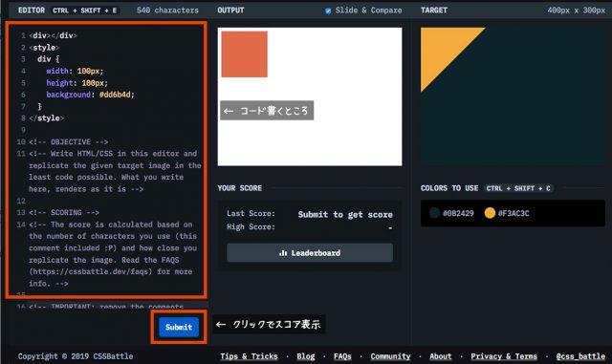
Task: Open the FAQs footer link
Action: tap(342, 356)
